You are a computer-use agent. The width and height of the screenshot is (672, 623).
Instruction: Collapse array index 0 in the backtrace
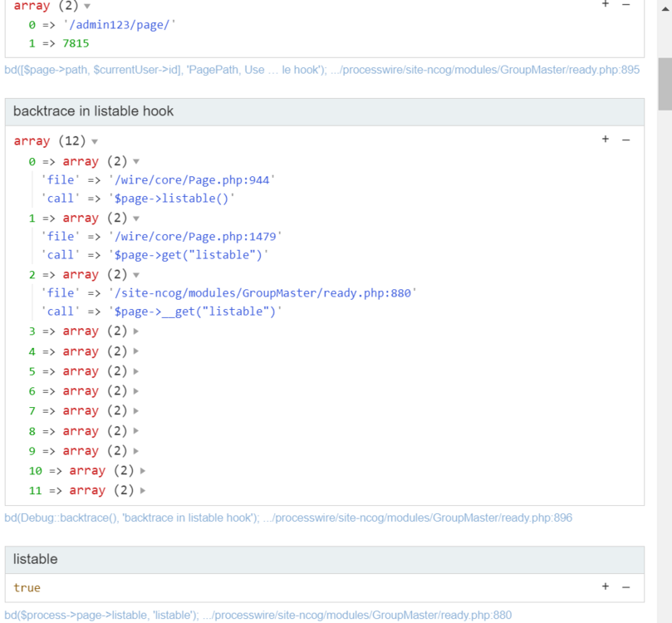[135, 161]
